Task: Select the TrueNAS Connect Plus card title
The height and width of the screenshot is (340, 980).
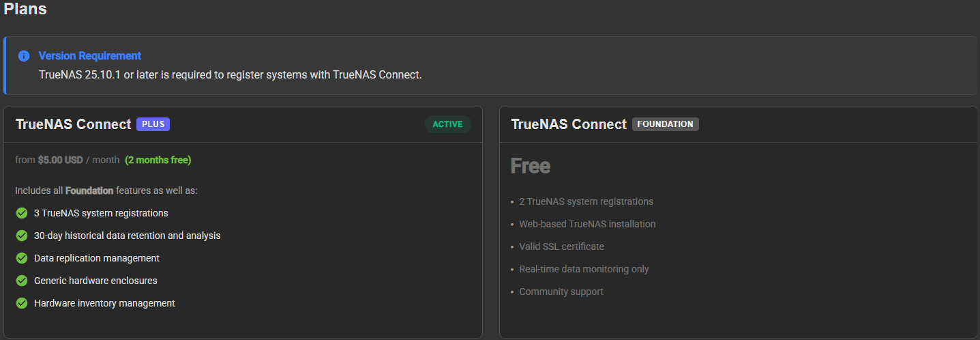Action: [73, 124]
